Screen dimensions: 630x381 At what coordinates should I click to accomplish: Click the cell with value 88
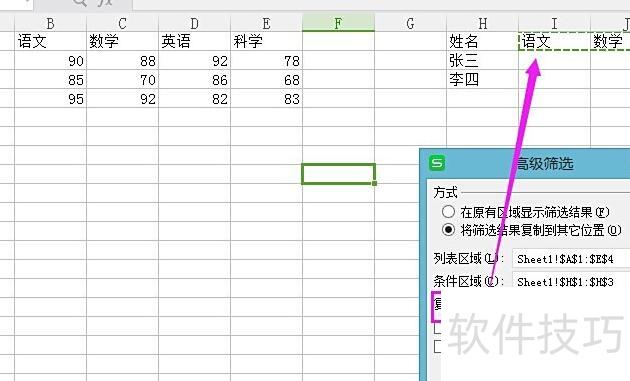click(123, 60)
